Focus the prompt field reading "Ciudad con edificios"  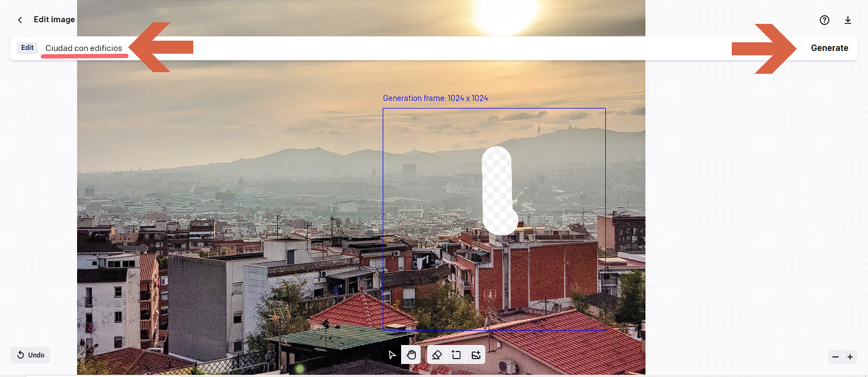coord(84,48)
